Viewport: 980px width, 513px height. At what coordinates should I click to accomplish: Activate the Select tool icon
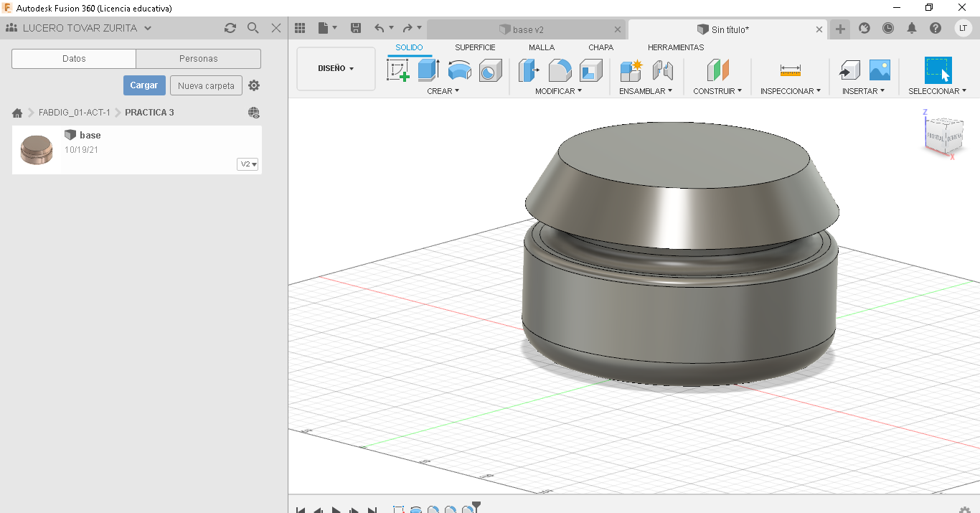point(938,70)
